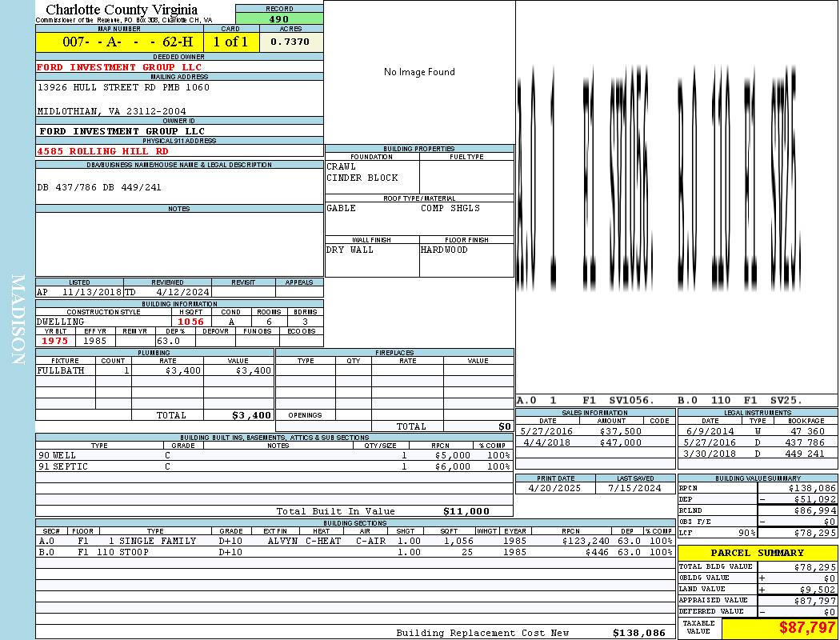The height and width of the screenshot is (640, 840).
Task: Click MIDLOTHIAN, VA 23112-2004 line
Action: (x=111, y=111)
